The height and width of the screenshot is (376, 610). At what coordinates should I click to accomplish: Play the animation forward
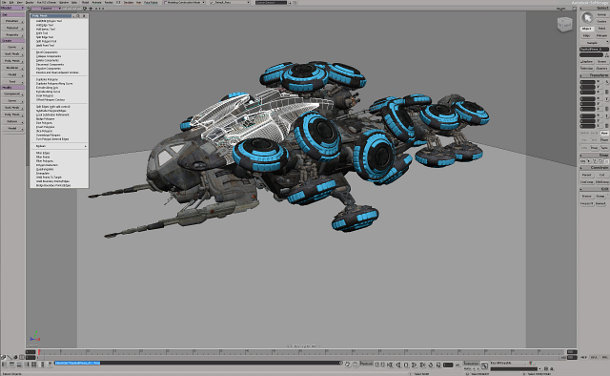pos(414,365)
